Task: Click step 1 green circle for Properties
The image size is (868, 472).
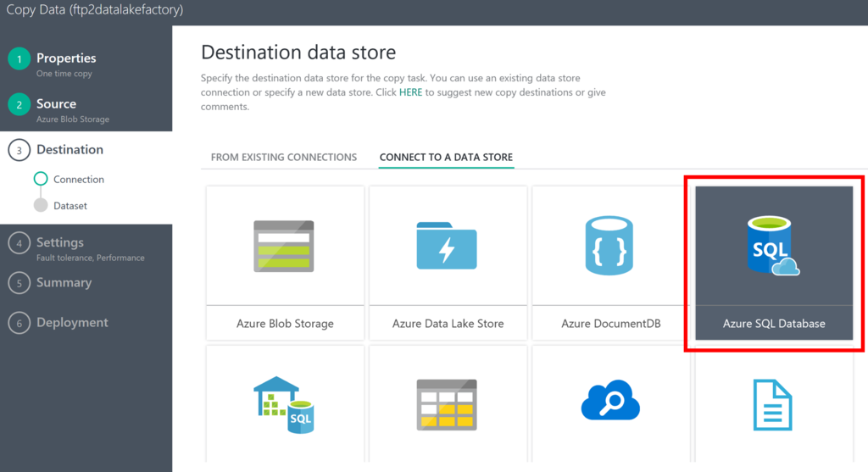Action: click(x=19, y=58)
